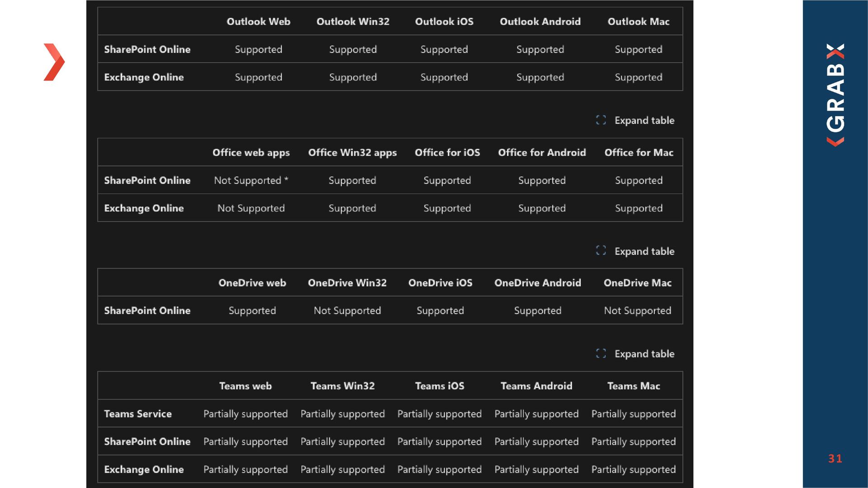
Task: Select the OneDrive web column header
Action: click(252, 283)
